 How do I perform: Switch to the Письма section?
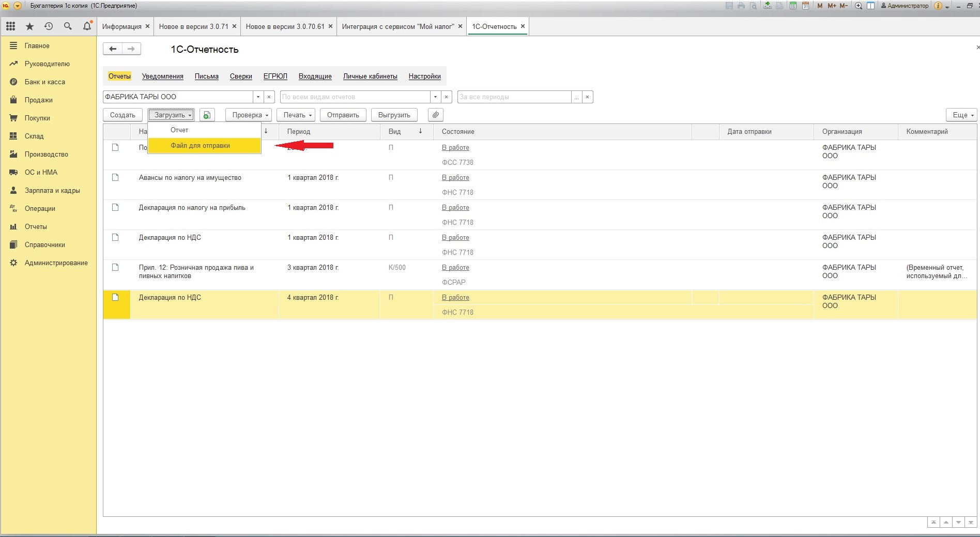[x=206, y=76]
